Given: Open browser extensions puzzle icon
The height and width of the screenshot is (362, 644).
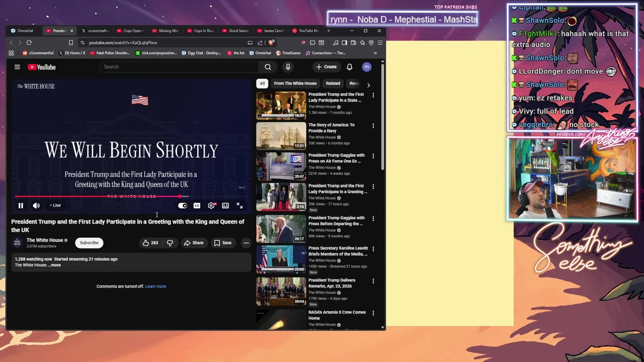Looking at the screenshot, I should tap(312, 43).
